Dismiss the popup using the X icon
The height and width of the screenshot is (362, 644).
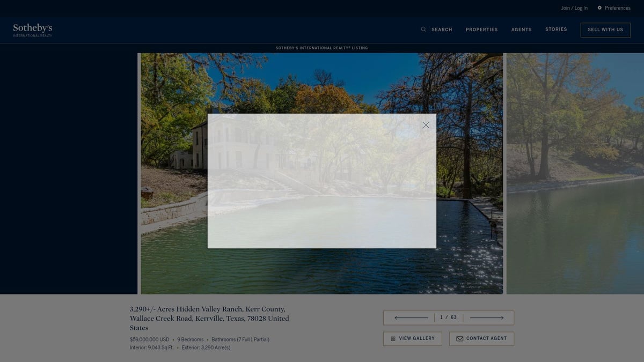426,125
